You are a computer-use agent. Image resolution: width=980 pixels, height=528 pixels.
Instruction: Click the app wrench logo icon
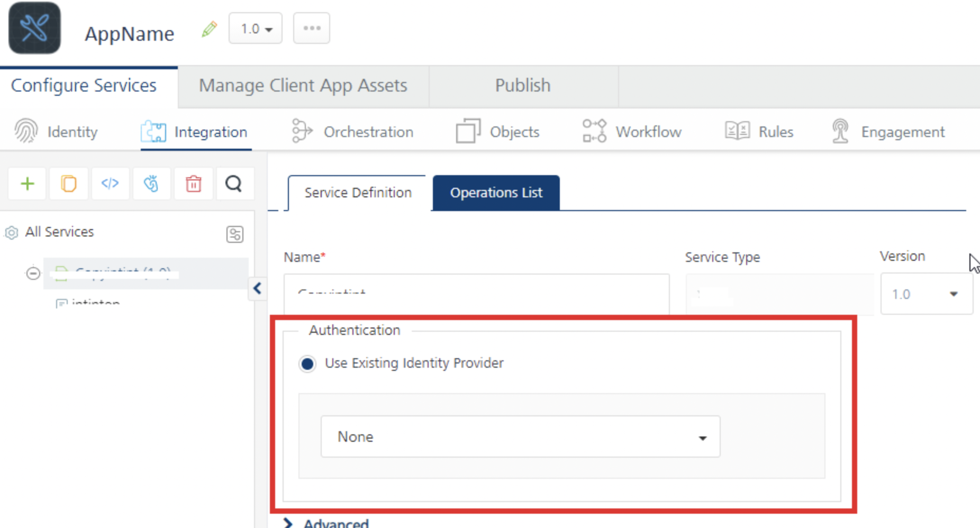[34, 28]
